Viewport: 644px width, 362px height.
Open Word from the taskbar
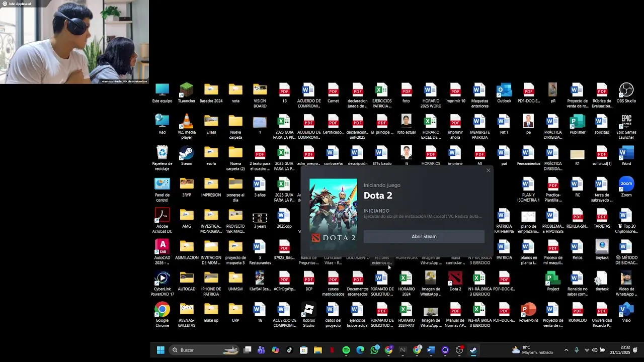[x=431, y=350]
